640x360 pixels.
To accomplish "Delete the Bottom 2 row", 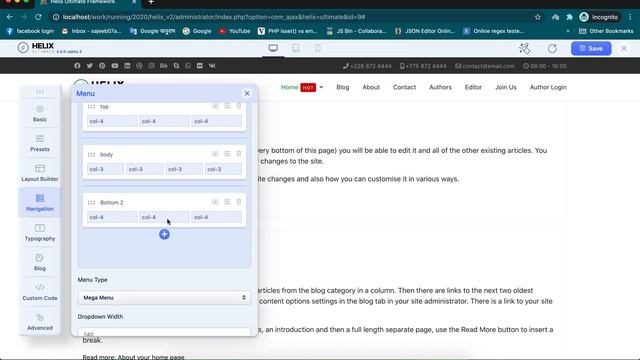I will point(239,202).
